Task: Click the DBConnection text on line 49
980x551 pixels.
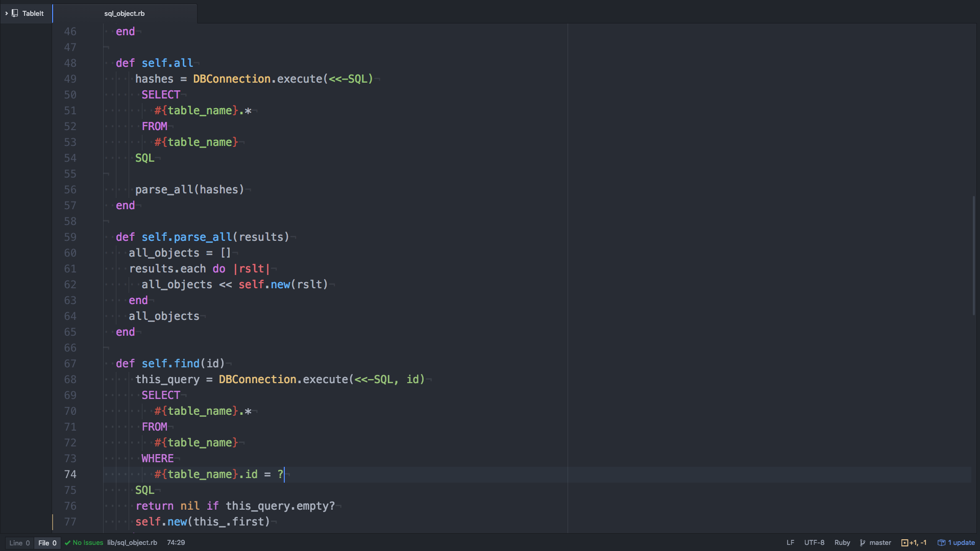Action: 232,79
